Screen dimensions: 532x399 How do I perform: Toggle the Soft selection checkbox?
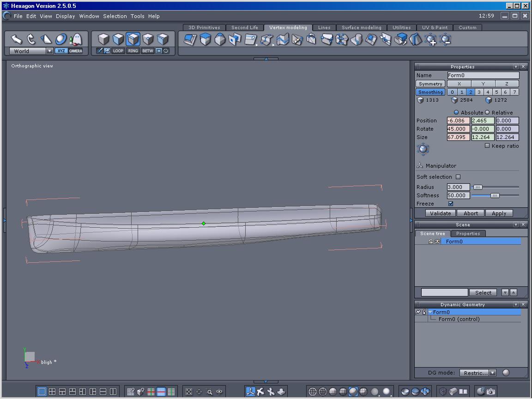(458, 177)
